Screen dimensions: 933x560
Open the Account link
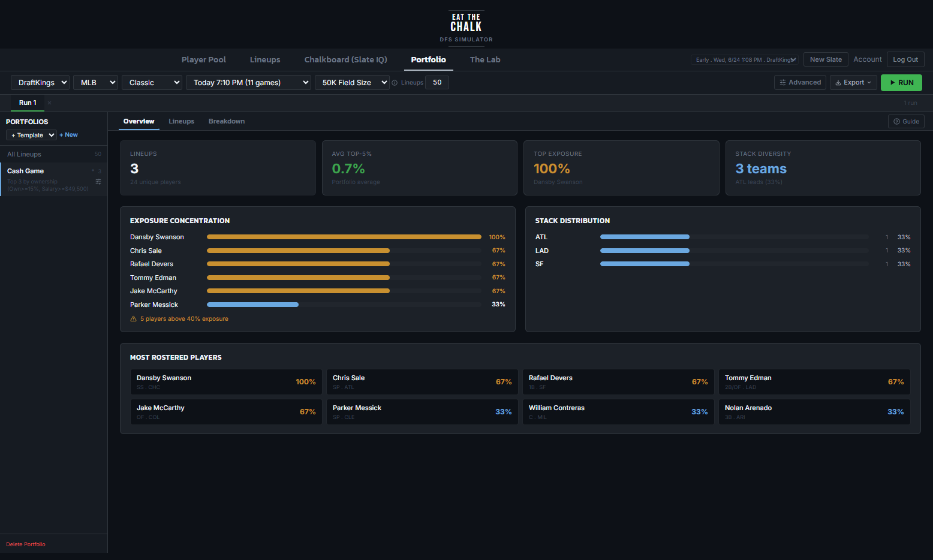868,59
